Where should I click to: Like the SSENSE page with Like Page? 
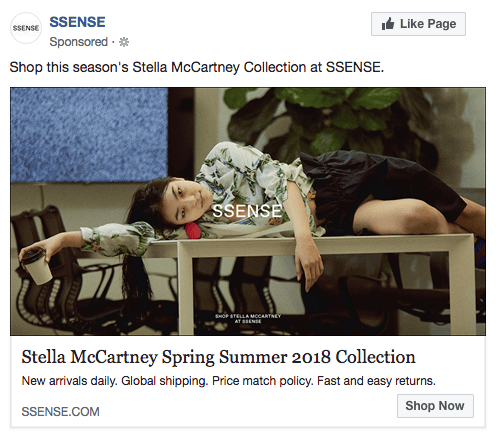(x=418, y=24)
